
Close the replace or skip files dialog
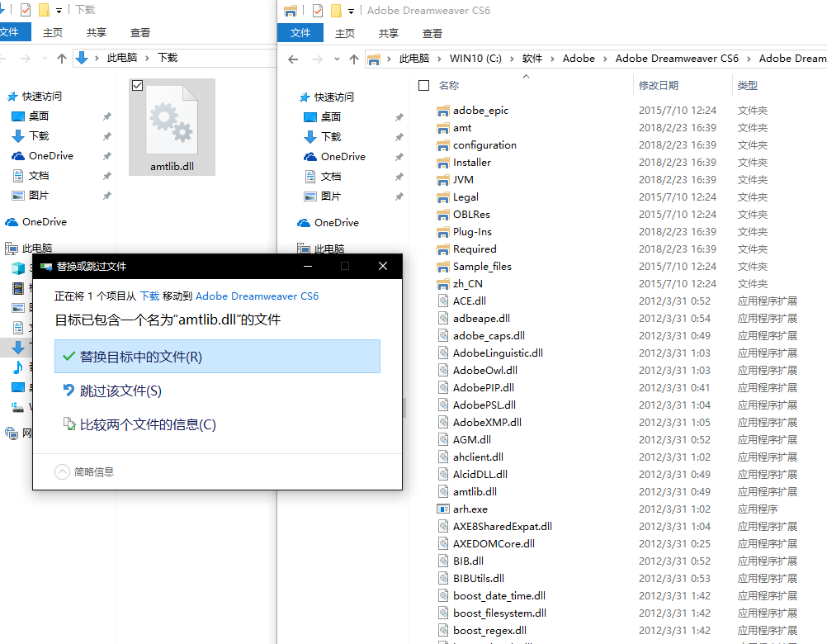point(383,266)
